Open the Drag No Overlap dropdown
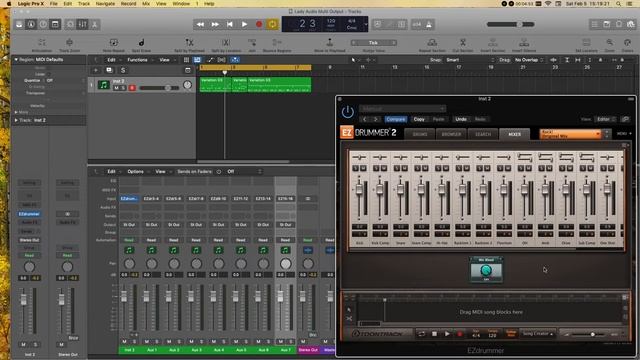This screenshot has width=640, height=360. [529, 60]
